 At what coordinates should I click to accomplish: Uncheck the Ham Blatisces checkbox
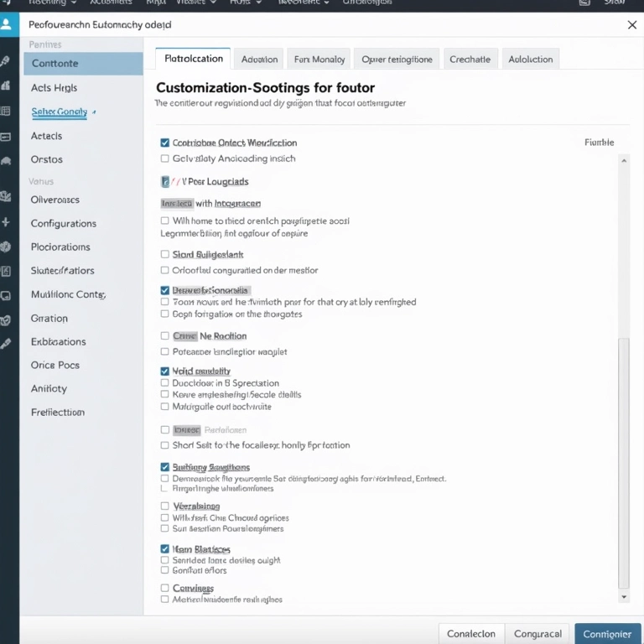click(164, 549)
